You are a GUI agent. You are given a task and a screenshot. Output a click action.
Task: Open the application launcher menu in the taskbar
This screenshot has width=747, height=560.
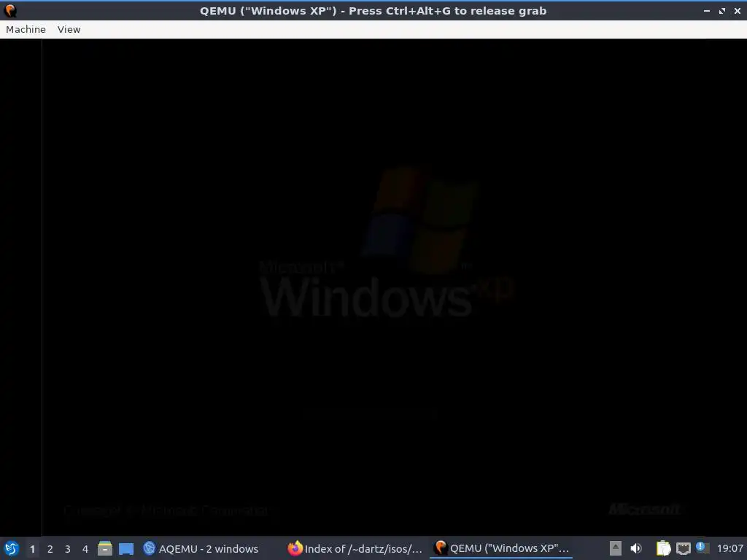(x=12, y=548)
